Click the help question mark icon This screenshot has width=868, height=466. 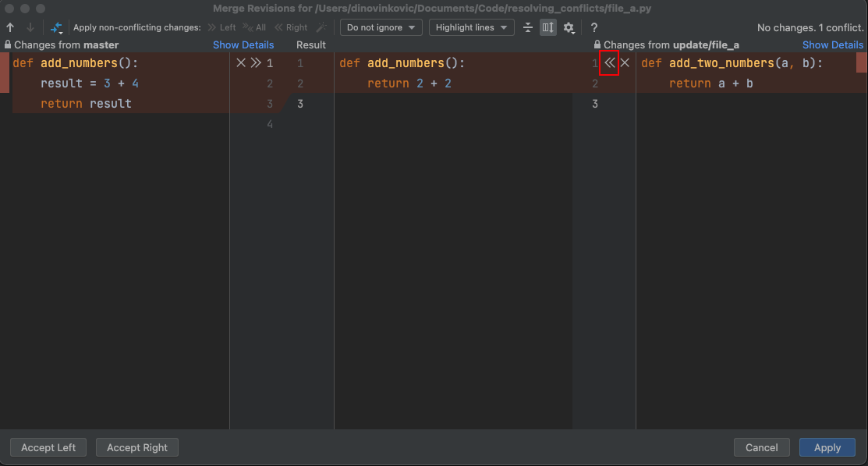(x=593, y=27)
